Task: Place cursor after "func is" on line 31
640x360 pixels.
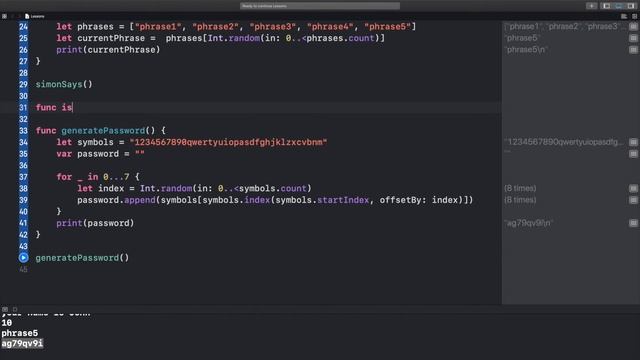Action: pyautogui.click(x=73, y=107)
